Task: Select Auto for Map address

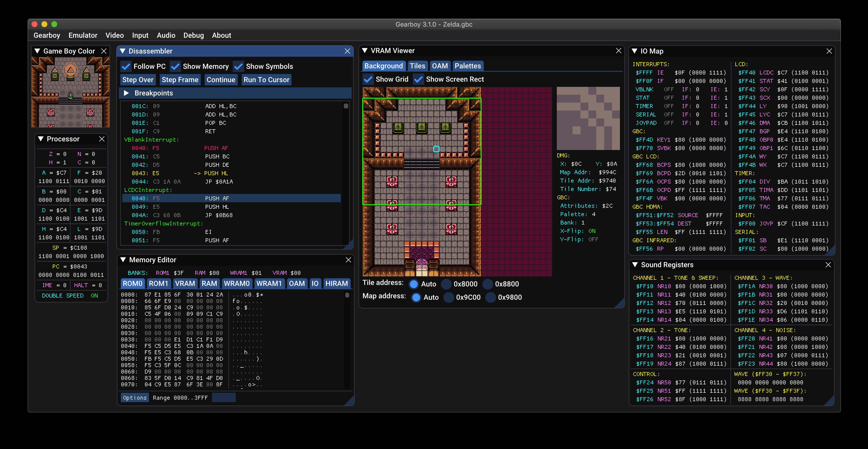Action: (x=416, y=297)
